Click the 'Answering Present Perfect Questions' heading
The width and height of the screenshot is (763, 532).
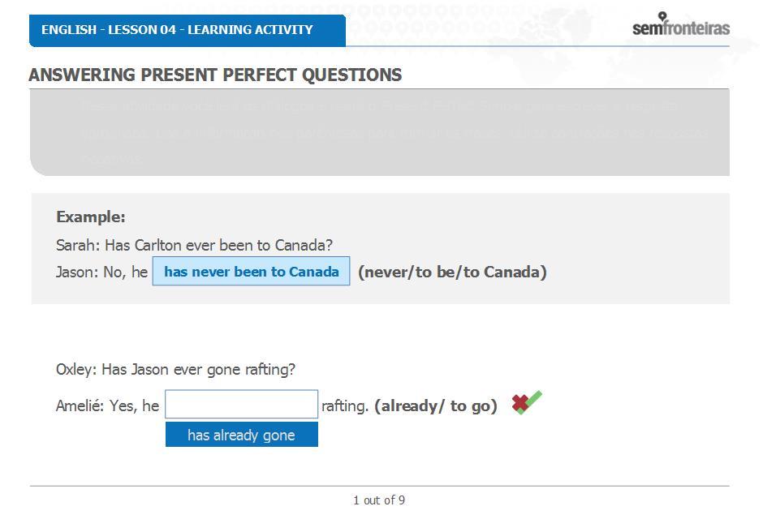(215, 75)
